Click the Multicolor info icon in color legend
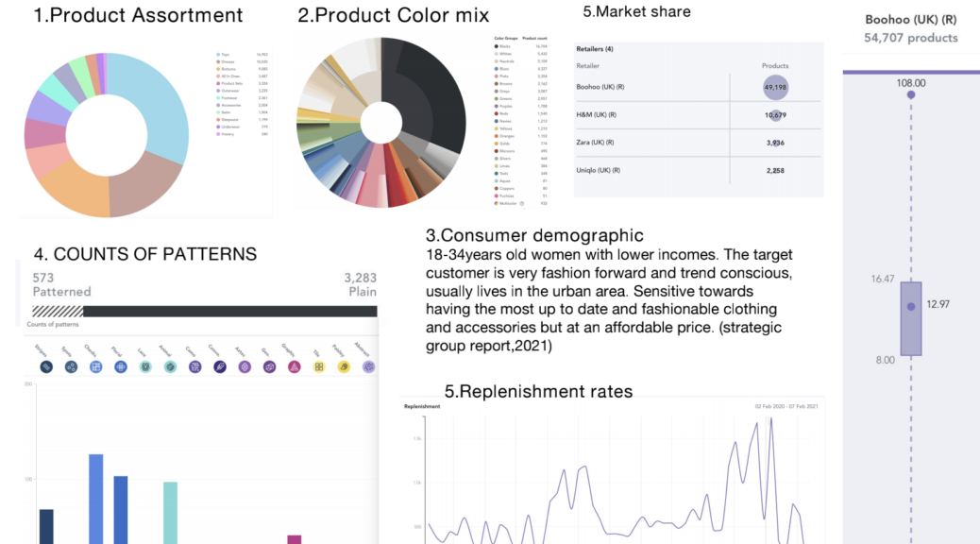 [522, 203]
